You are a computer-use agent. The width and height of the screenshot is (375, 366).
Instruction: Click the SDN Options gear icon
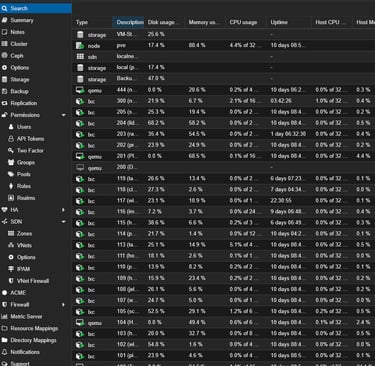point(11,257)
